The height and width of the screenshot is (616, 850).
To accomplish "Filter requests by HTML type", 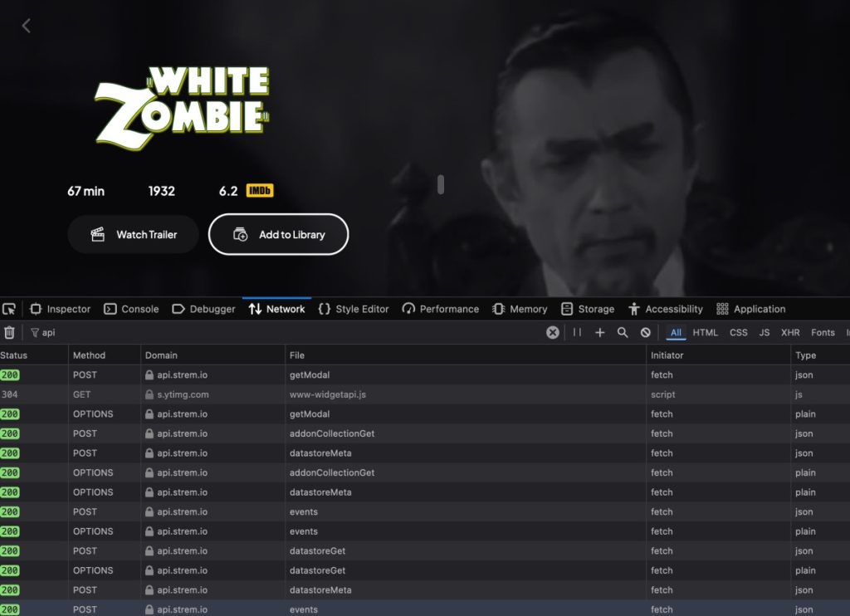I will coord(706,332).
